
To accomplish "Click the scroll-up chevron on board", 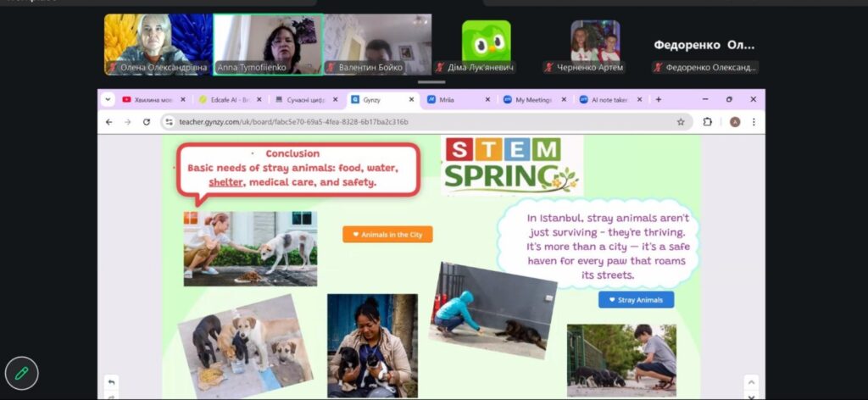I will click(751, 382).
